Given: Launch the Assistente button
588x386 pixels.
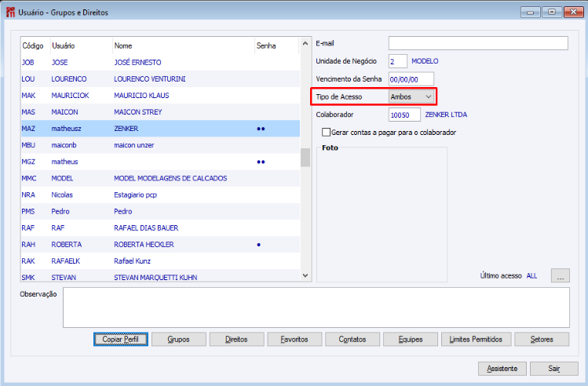Looking at the screenshot, I should pos(502,369).
